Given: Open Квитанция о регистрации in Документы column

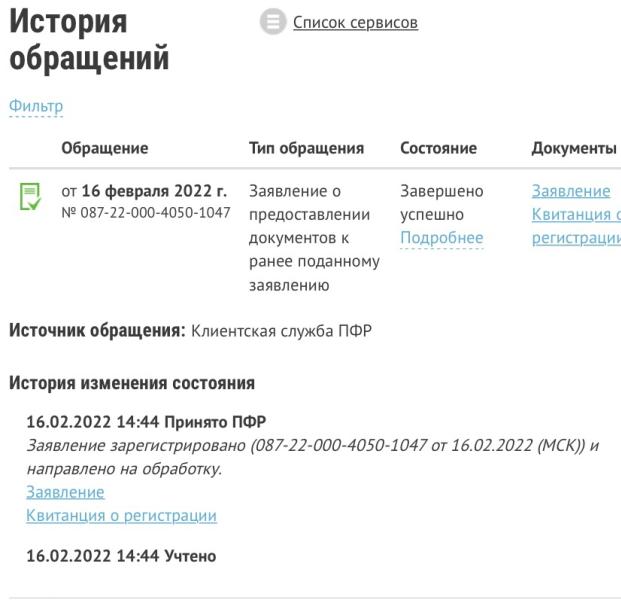Looking at the screenshot, I should click(x=576, y=226).
